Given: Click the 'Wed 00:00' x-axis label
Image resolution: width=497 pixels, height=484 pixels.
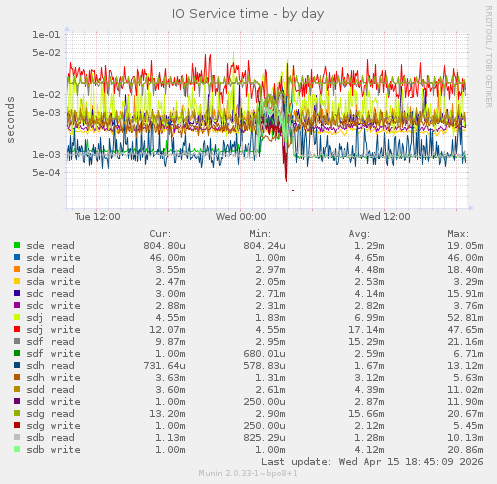Looking at the screenshot, I should click(241, 217).
